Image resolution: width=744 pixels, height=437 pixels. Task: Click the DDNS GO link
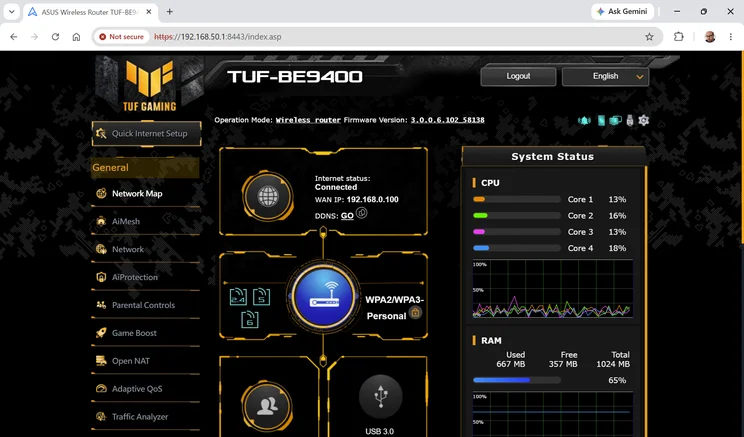(x=347, y=216)
